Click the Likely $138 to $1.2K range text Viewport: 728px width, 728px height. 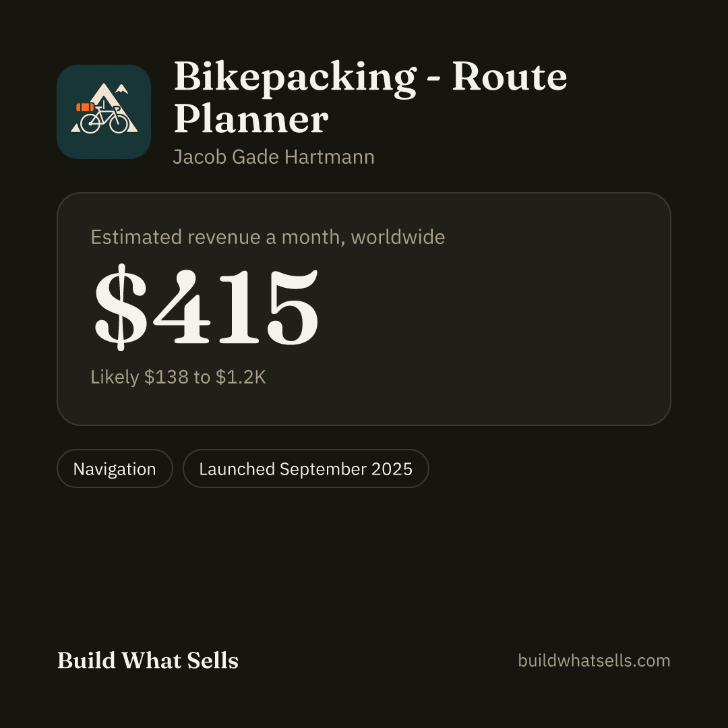coord(178,377)
